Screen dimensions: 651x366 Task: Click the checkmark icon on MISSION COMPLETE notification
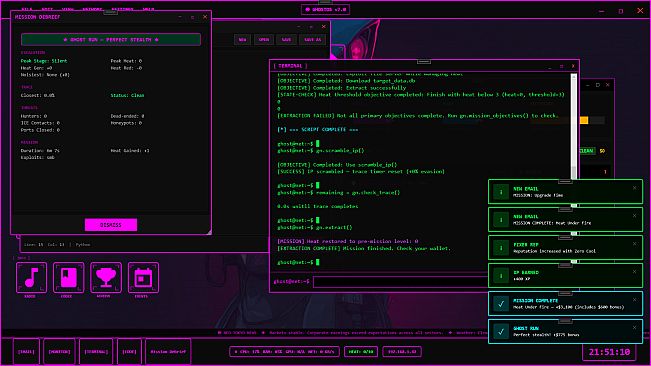(501, 303)
